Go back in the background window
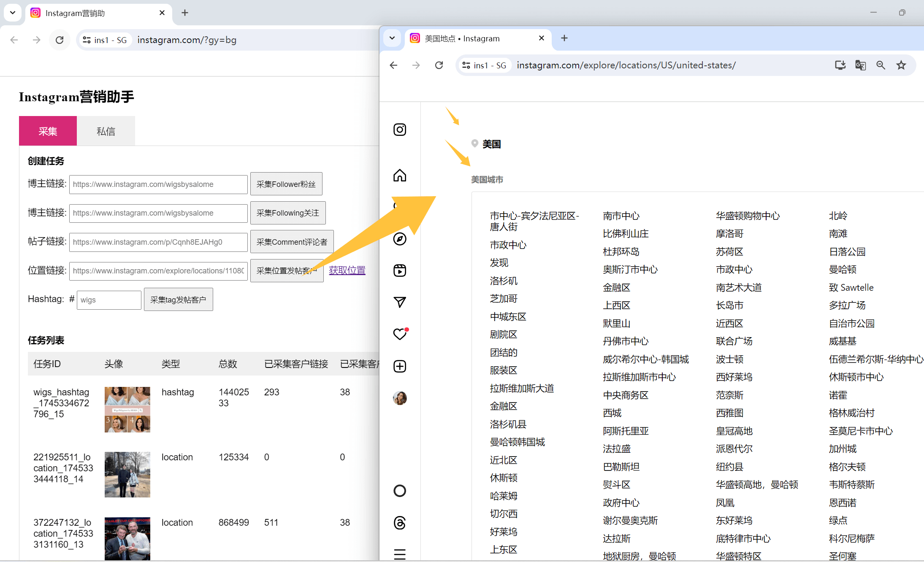 (x=14, y=40)
